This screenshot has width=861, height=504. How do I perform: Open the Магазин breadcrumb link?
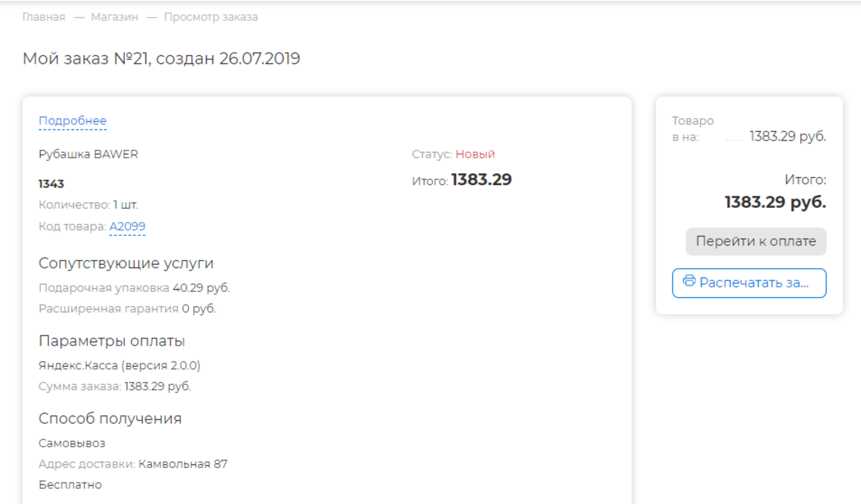pyautogui.click(x=114, y=17)
